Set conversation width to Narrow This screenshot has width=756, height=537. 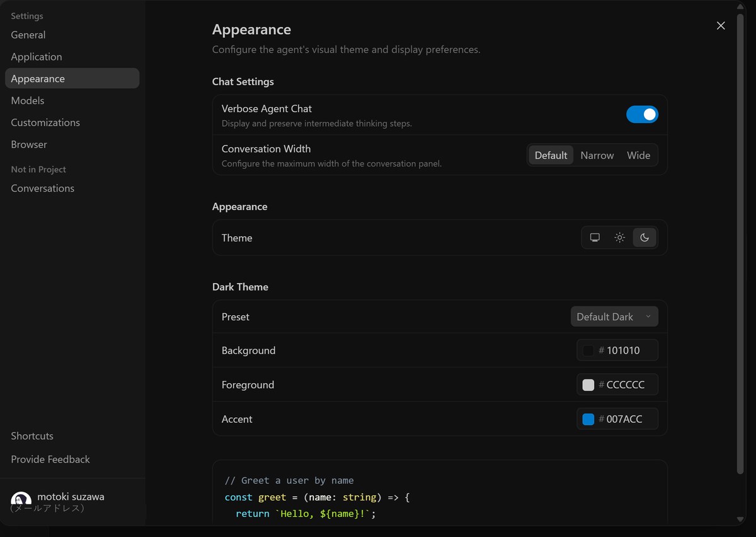(597, 155)
